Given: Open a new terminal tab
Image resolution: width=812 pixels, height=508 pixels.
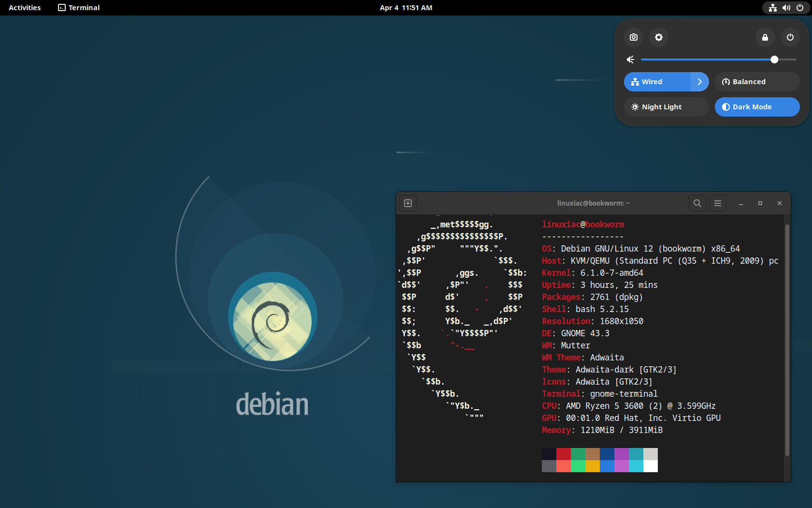Looking at the screenshot, I should click(407, 203).
